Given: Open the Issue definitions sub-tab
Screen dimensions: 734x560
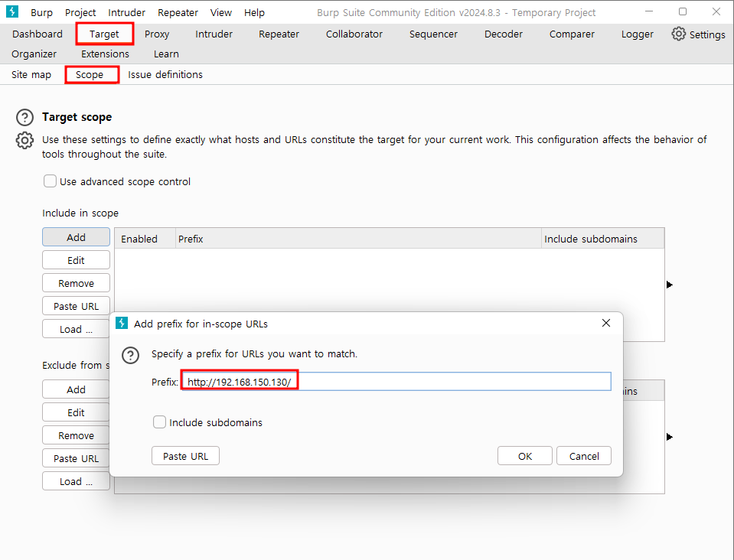Looking at the screenshot, I should pos(165,75).
